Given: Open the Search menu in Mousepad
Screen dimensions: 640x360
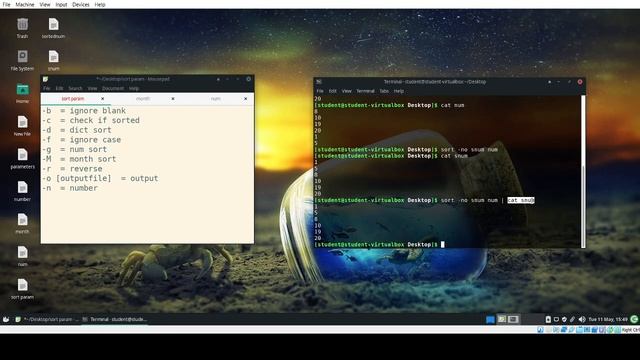Looking at the screenshot, I should pyautogui.click(x=75, y=88).
